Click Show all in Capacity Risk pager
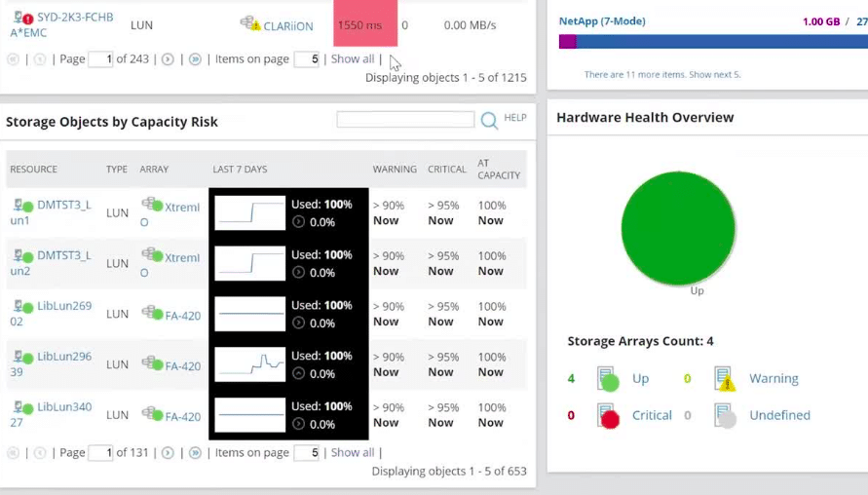The height and width of the screenshot is (495, 868). tap(353, 452)
